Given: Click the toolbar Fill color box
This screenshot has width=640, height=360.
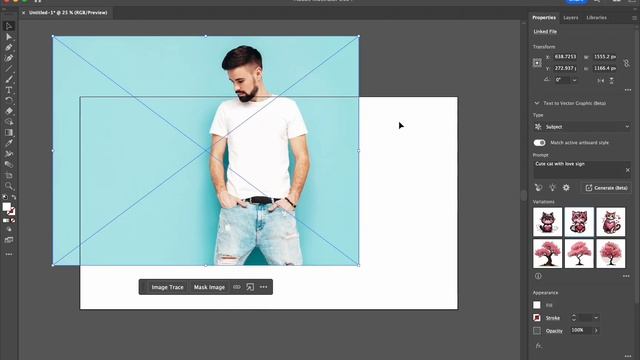Looking at the screenshot, I should click(x=6, y=207).
